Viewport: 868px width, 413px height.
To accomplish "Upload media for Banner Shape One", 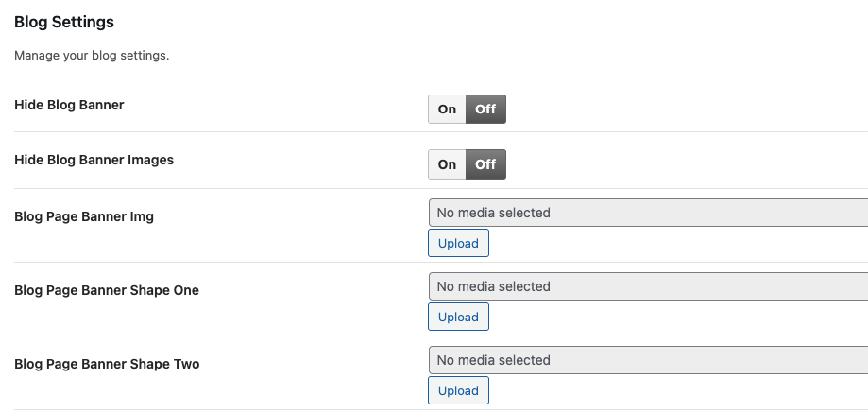I will [x=458, y=317].
